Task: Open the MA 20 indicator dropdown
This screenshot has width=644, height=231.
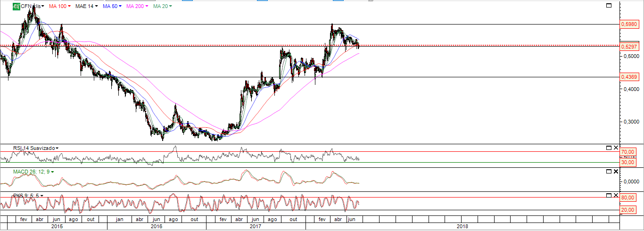Action: coord(170,7)
